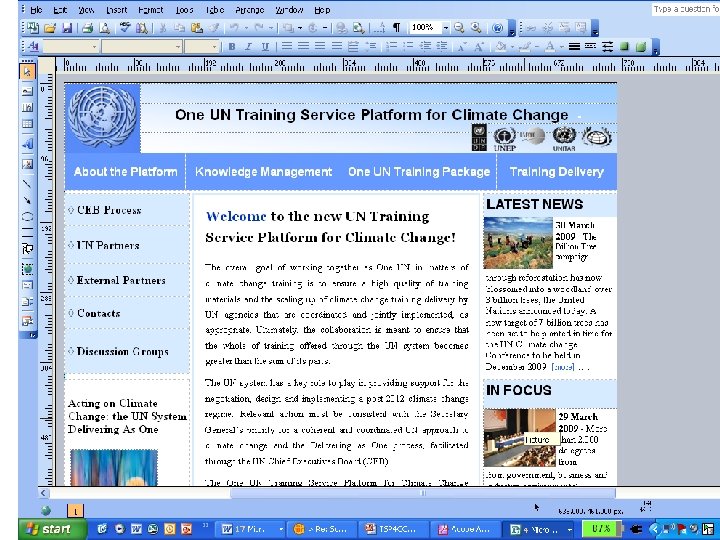This screenshot has width=720, height=540.
Task: Select the Latest News tree planting thumbnail
Action: (x=518, y=243)
